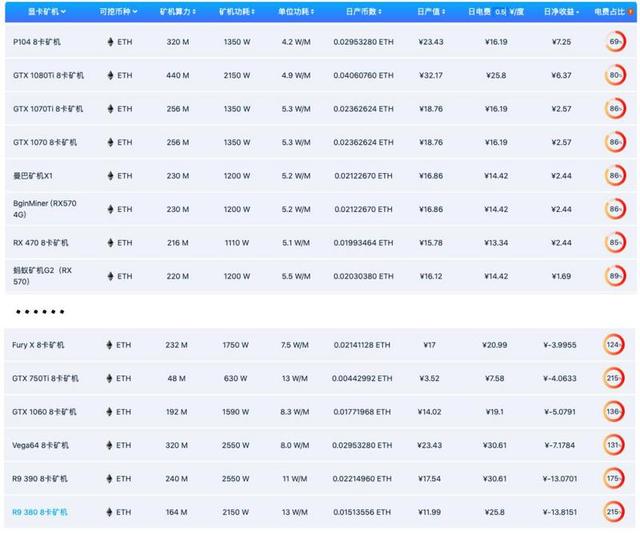Open the 掘巴矿机X1 miner entry
Viewport: 640px width, 534px height.
33,176
